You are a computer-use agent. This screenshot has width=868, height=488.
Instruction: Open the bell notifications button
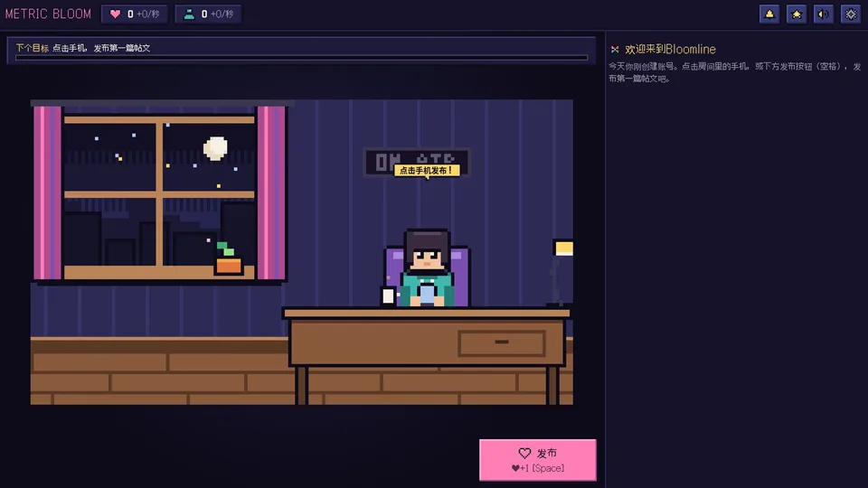click(x=769, y=14)
